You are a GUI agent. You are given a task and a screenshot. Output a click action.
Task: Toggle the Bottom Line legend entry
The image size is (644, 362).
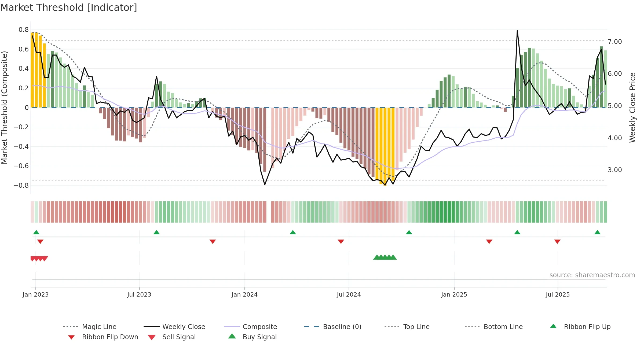point(494,327)
